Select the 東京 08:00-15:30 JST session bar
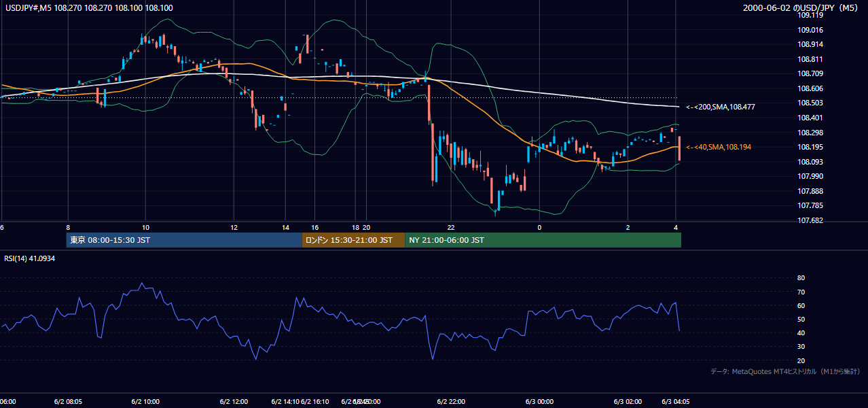The image size is (868, 408). click(184, 240)
